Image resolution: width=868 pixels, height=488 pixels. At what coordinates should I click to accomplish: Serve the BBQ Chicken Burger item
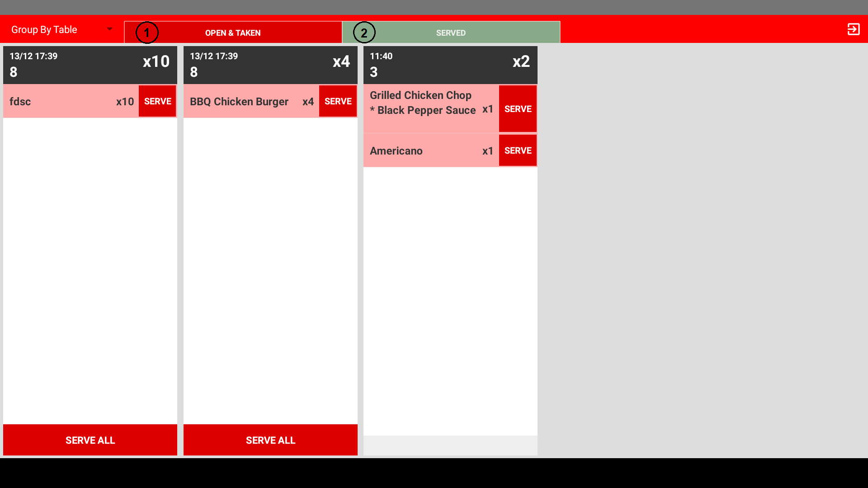point(338,101)
